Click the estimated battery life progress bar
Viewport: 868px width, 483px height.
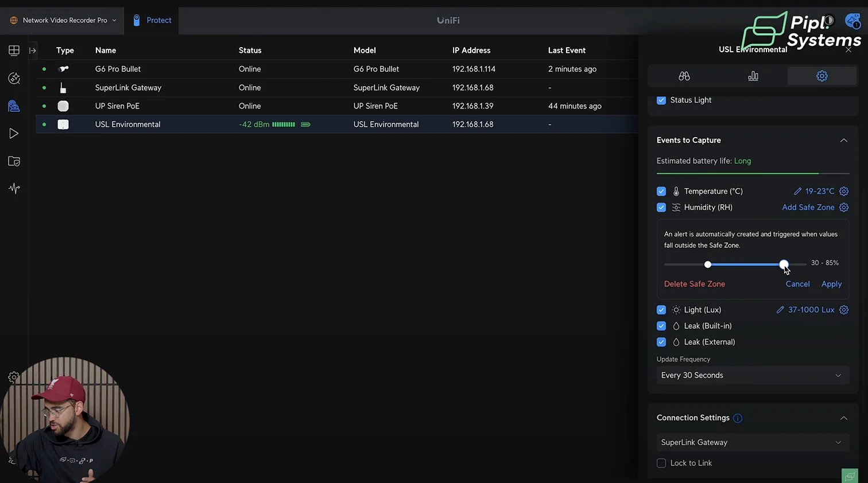click(x=753, y=173)
